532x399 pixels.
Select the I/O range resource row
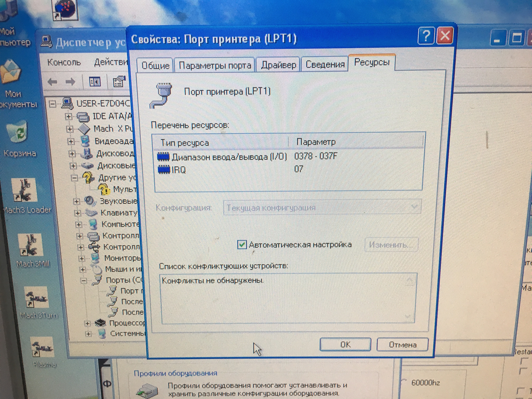tap(229, 157)
